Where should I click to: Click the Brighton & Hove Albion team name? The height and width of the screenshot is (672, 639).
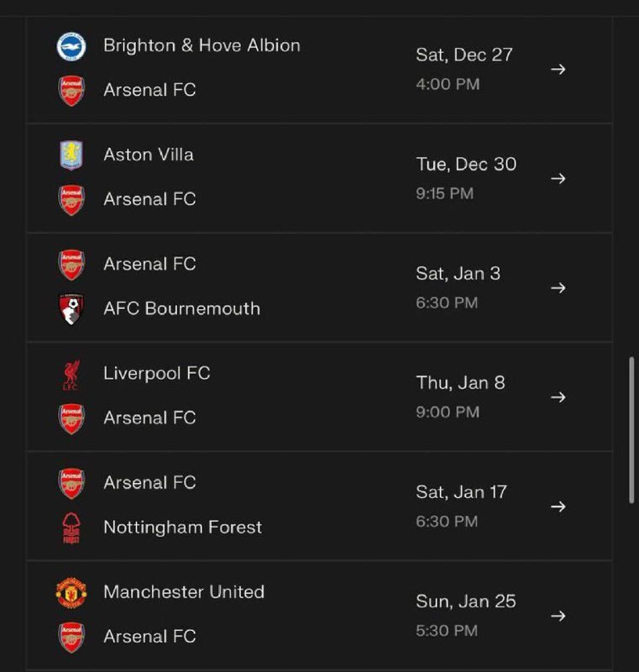click(x=202, y=45)
